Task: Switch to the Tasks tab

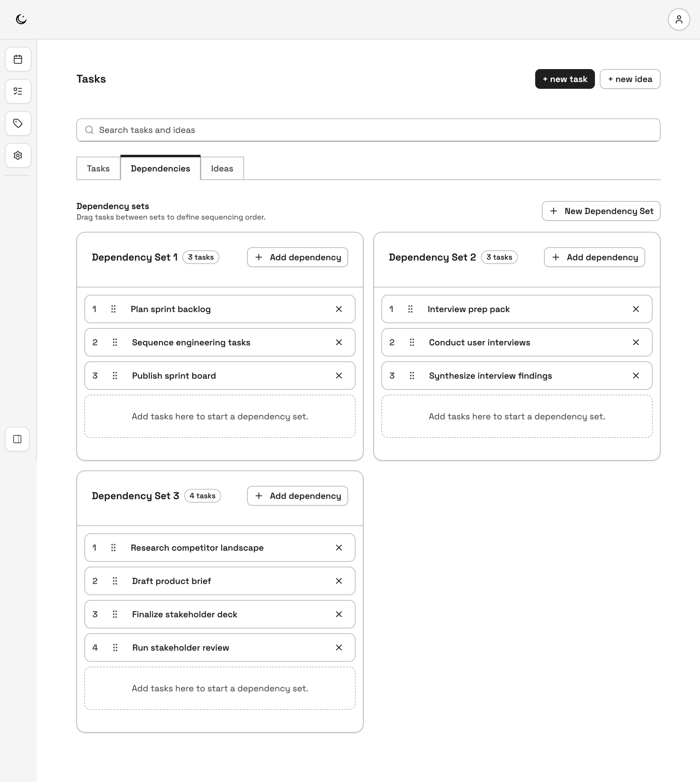Action: click(98, 169)
